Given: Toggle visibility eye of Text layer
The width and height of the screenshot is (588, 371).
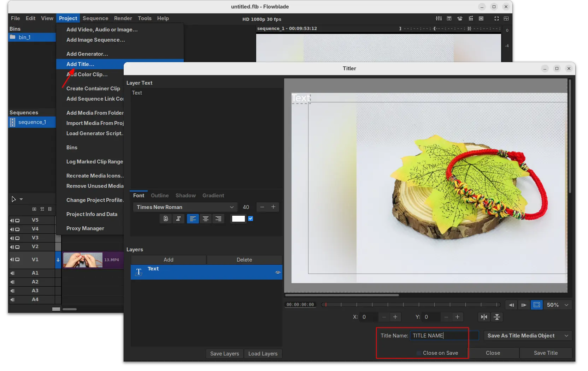Looking at the screenshot, I should 278,272.
